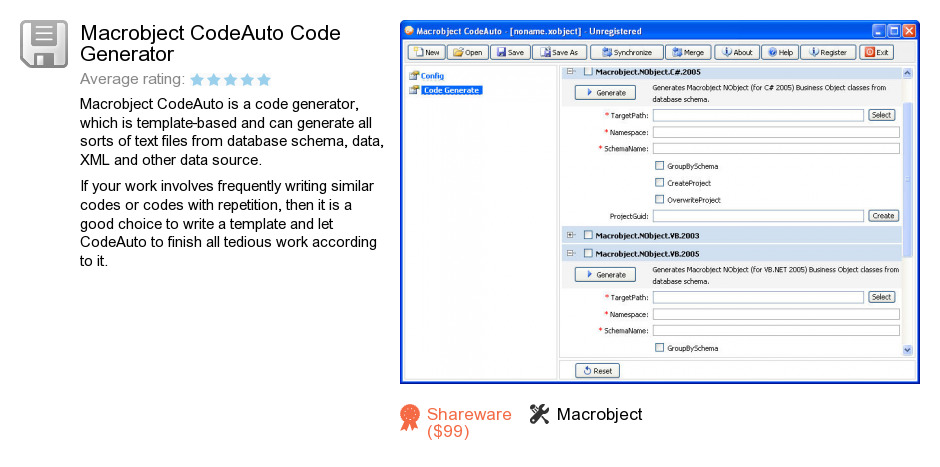Screen dimensions: 940x467
Task: Click the scroll down arrow of the panel
Action: coord(907,350)
